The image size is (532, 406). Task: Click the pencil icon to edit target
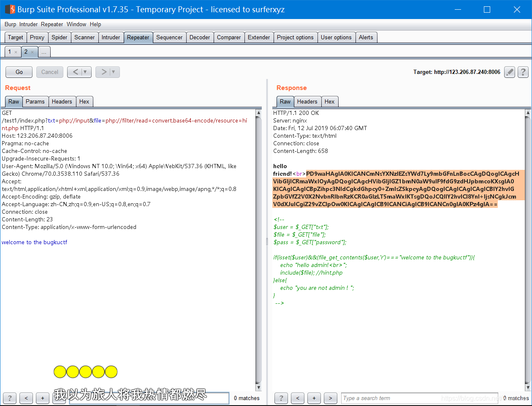click(510, 72)
